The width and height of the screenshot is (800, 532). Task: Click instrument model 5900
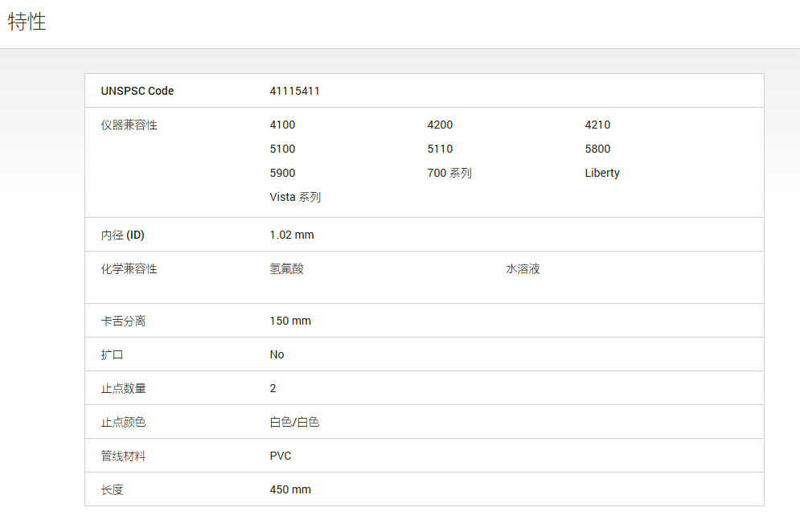click(x=282, y=173)
